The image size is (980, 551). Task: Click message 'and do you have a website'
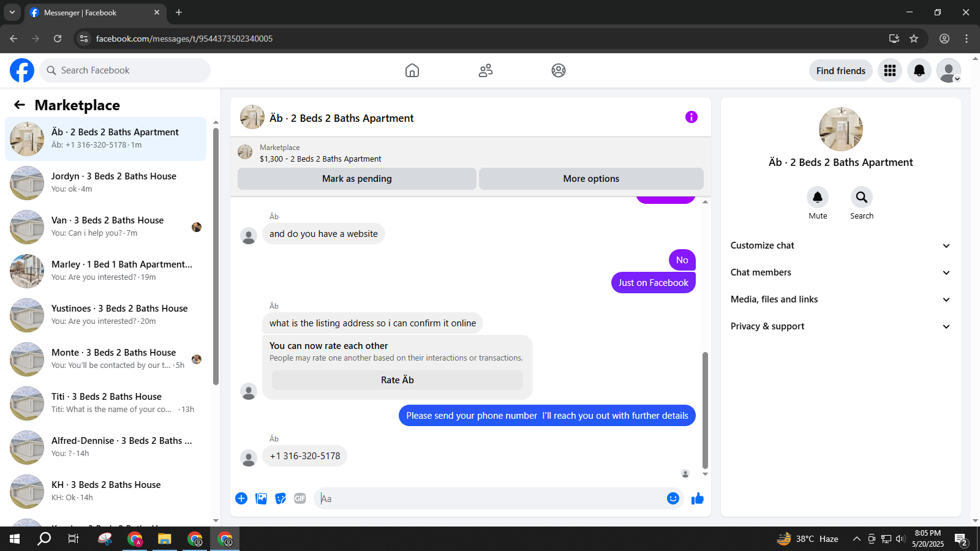coord(323,234)
